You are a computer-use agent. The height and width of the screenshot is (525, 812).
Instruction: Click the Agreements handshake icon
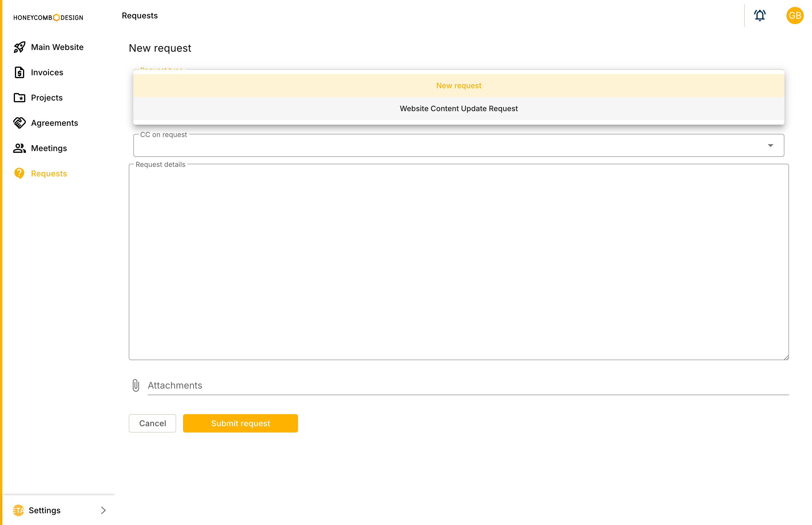pos(20,123)
